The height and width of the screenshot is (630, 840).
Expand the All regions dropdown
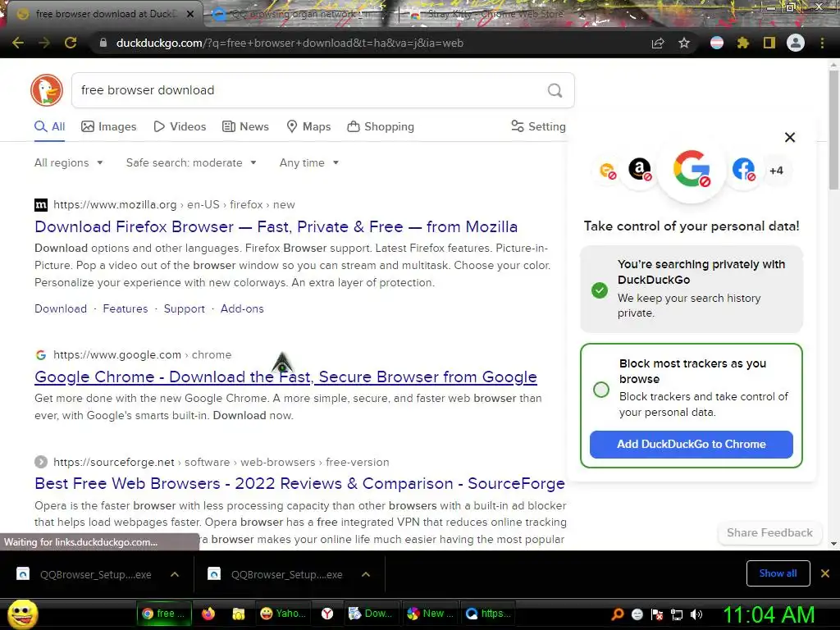pyautogui.click(x=69, y=163)
